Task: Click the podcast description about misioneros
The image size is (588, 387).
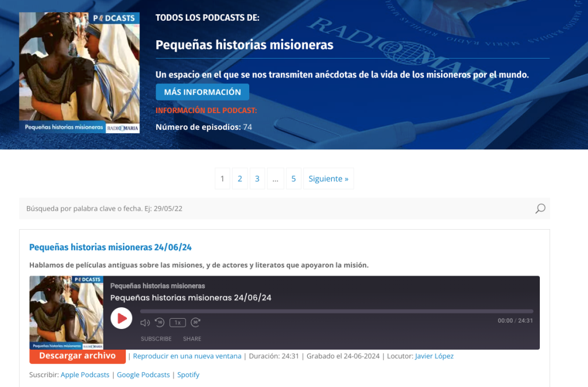Action: [x=342, y=75]
